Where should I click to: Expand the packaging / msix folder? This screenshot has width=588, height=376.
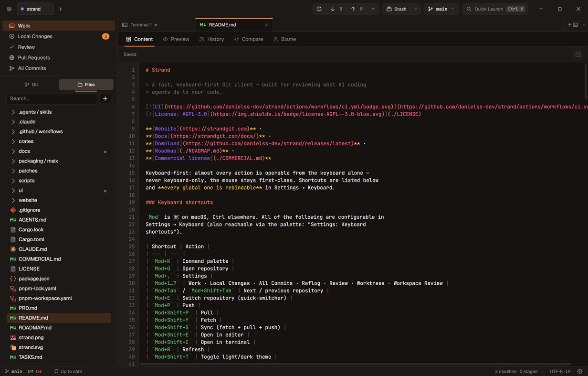(59, 161)
